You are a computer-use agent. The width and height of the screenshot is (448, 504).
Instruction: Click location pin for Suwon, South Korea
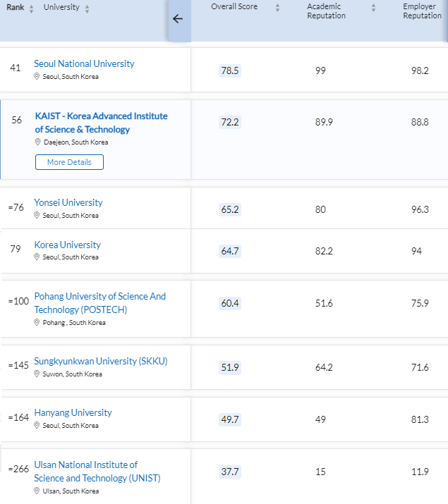coord(37,374)
